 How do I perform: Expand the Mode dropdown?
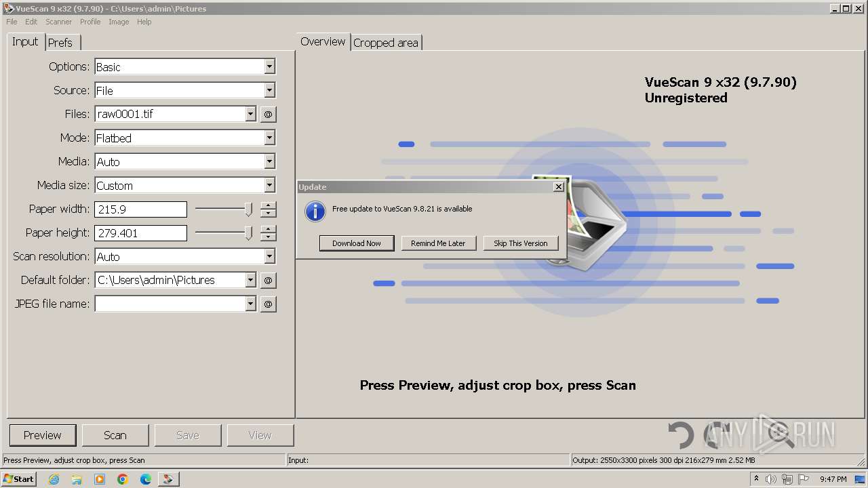(x=269, y=138)
